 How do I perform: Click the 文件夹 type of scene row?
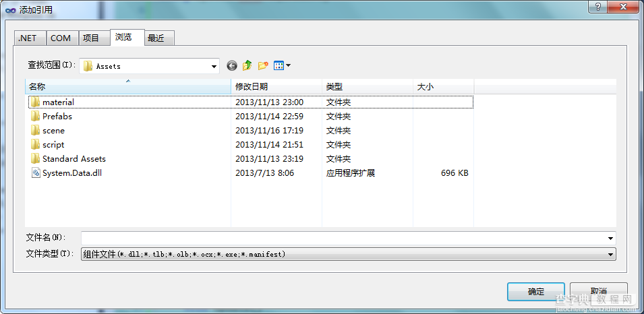click(339, 131)
